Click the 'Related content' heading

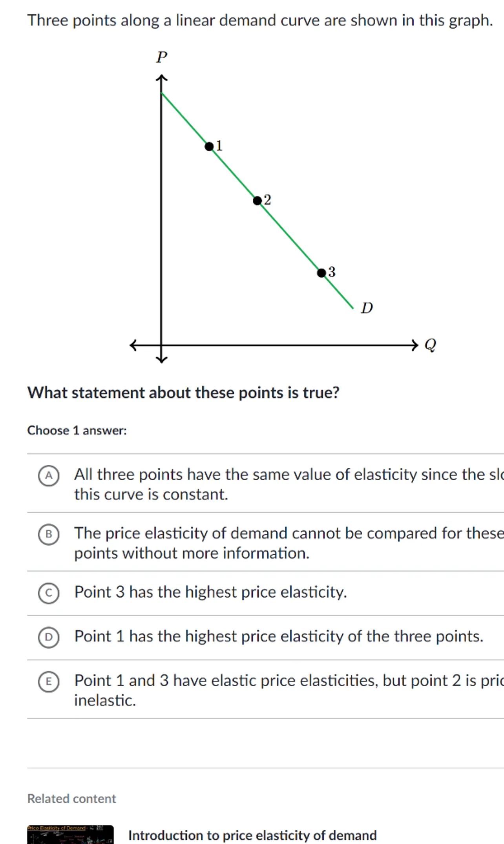pyautogui.click(x=71, y=798)
